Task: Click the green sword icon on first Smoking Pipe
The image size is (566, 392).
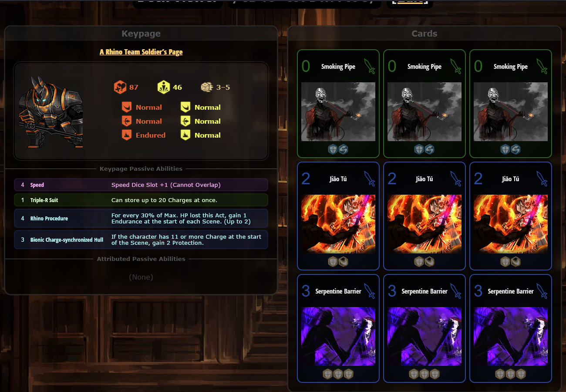Action: [369, 66]
